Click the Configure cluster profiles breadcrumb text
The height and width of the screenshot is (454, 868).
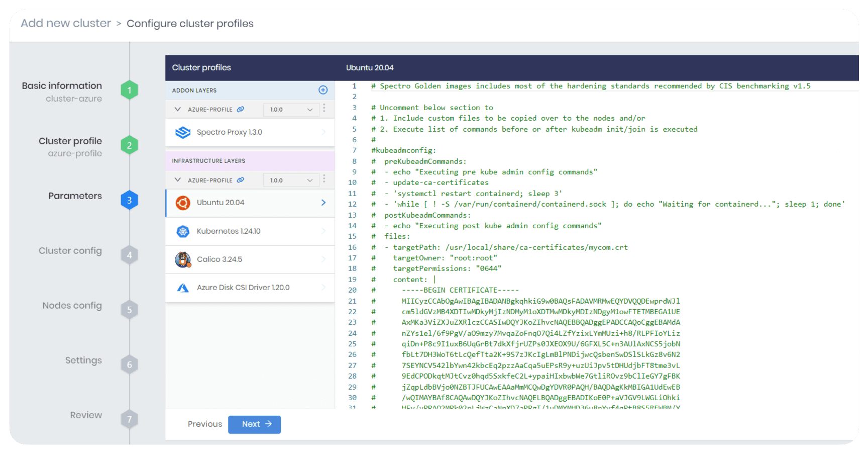click(190, 24)
